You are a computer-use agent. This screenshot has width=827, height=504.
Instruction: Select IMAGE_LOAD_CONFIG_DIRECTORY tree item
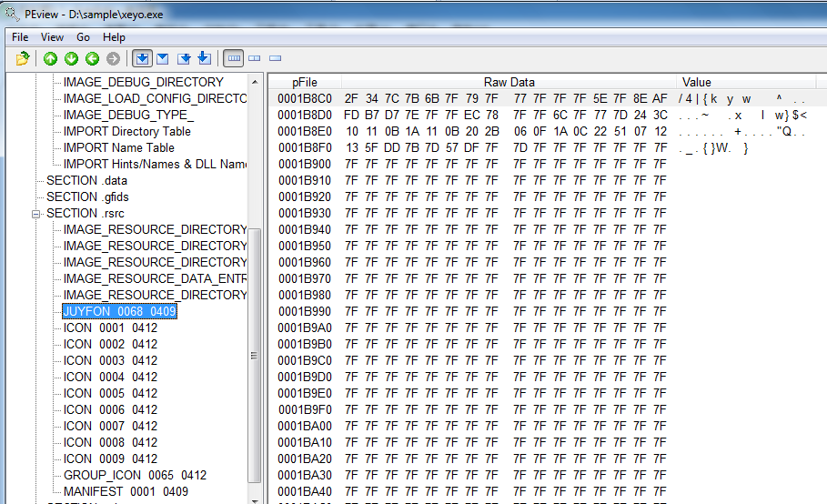155,98
